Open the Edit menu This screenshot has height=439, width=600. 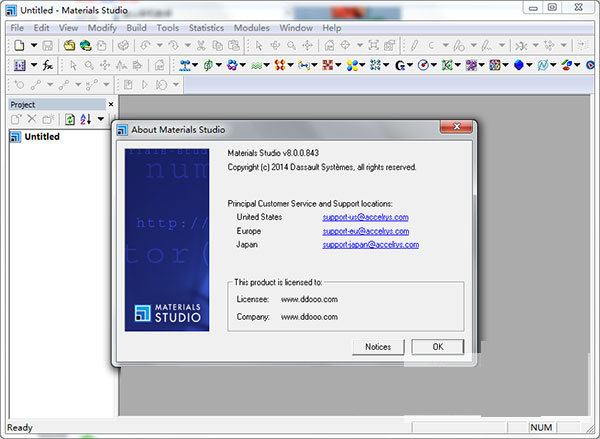pos(41,28)
